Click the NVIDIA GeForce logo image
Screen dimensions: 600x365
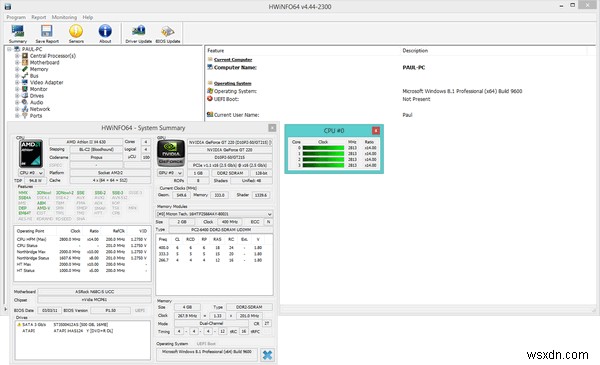pos(171,153)
